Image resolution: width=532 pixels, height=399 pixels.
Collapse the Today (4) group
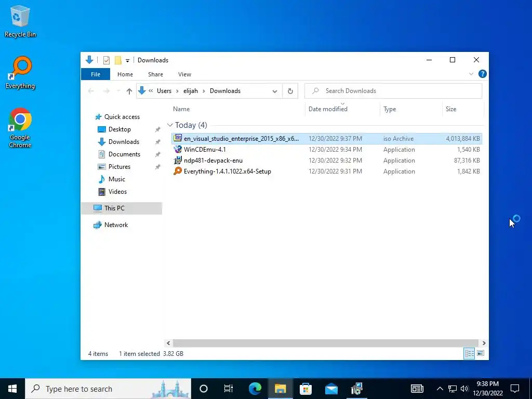pos(170,125)
